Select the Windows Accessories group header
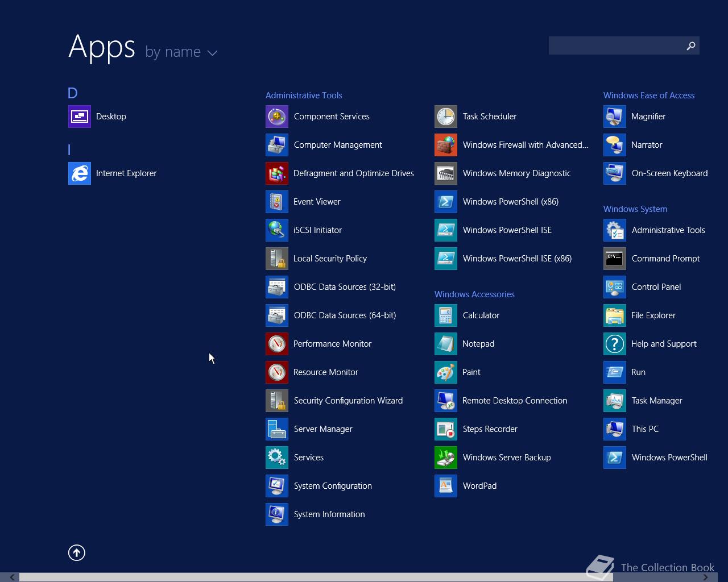Screen dimensions: 728x582 pos(474,294)
